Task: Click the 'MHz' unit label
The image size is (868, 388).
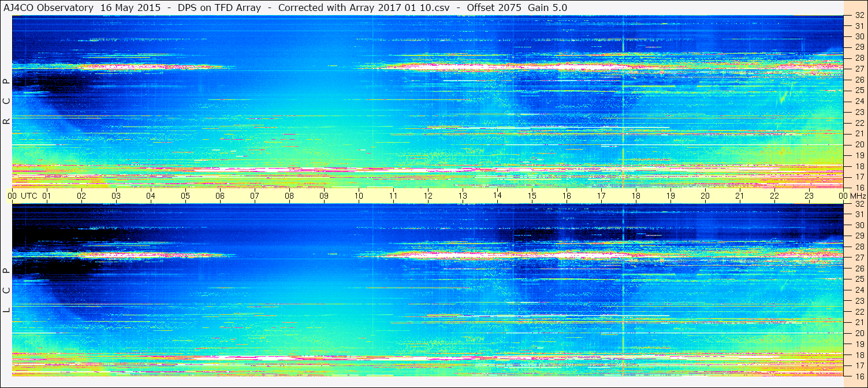Action: [858, 196]
